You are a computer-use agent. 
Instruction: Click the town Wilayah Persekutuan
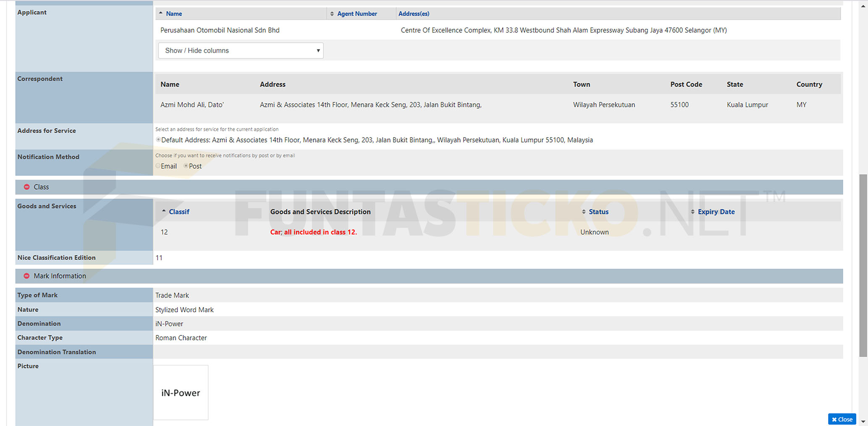click(604, 105)
